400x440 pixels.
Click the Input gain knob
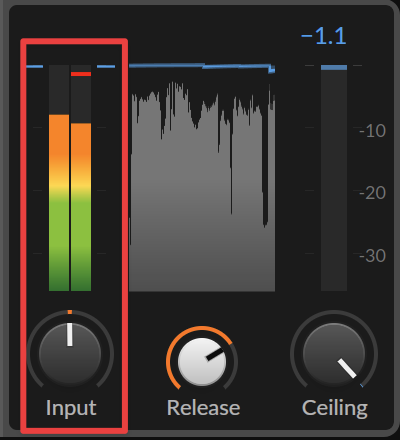70,353
